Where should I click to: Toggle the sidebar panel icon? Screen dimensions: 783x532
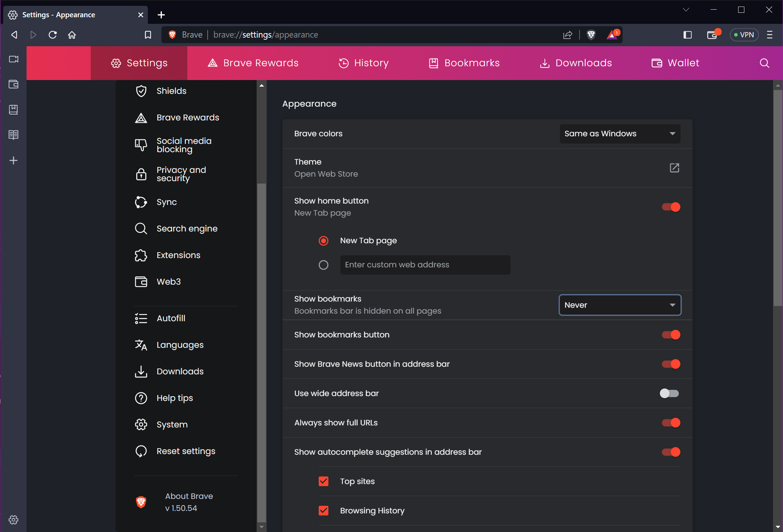click(687, 35)
